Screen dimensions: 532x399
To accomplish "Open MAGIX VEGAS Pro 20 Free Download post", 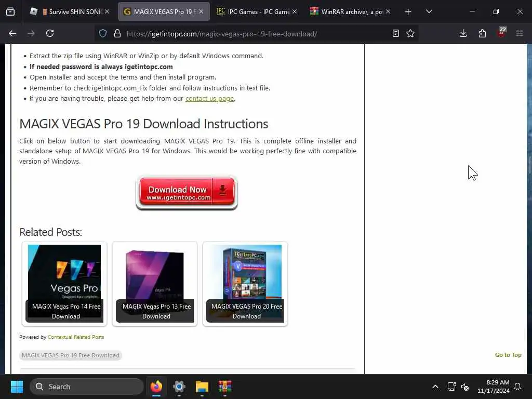I will [x=245, y=284].
